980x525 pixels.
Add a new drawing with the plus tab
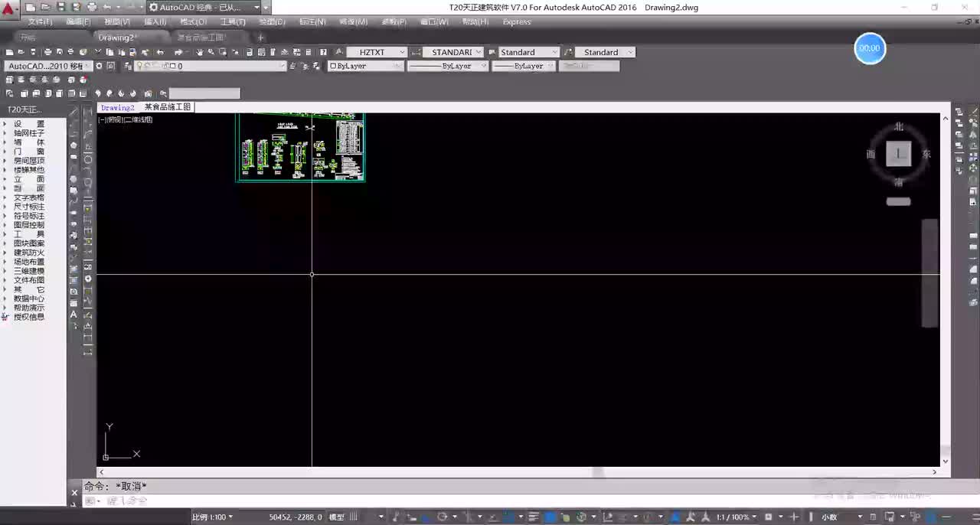coord(260,37)
